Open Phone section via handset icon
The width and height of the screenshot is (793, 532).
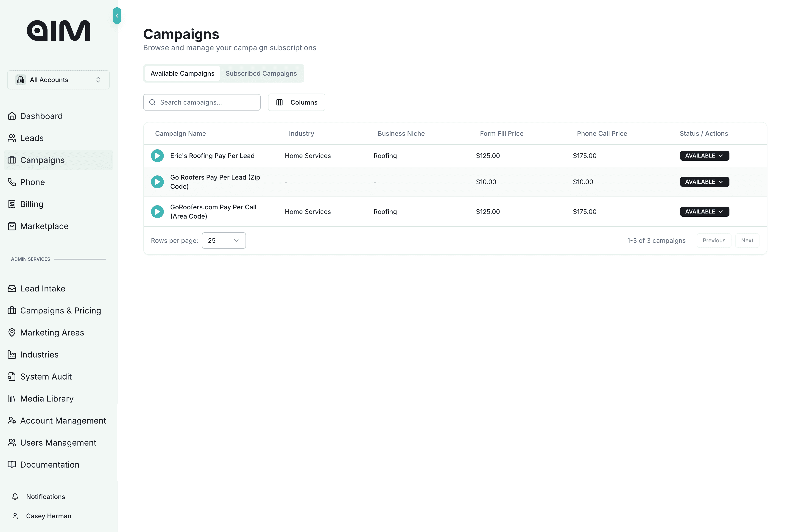(12, 182)
